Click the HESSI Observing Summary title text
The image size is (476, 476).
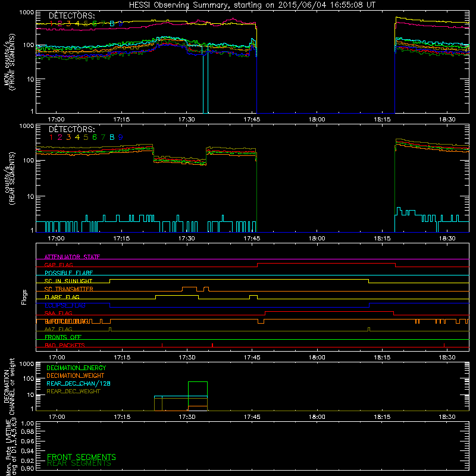click(252, 5)
